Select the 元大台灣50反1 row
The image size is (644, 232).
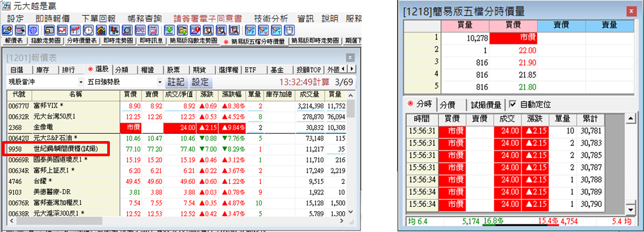(x=177, y=116)
